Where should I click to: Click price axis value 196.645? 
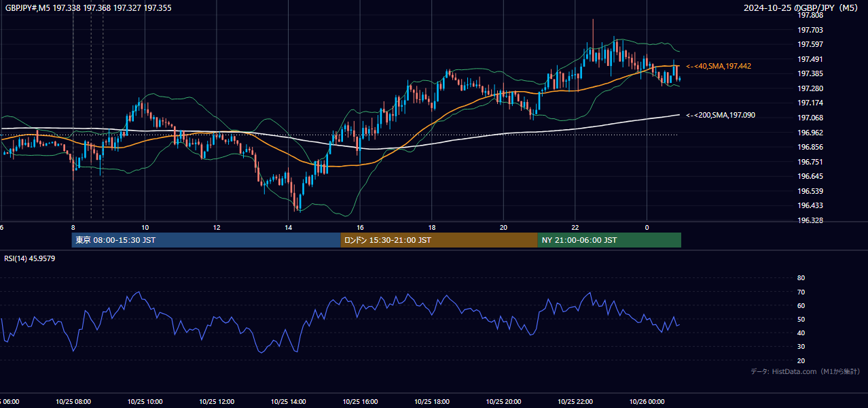[810, 176]
